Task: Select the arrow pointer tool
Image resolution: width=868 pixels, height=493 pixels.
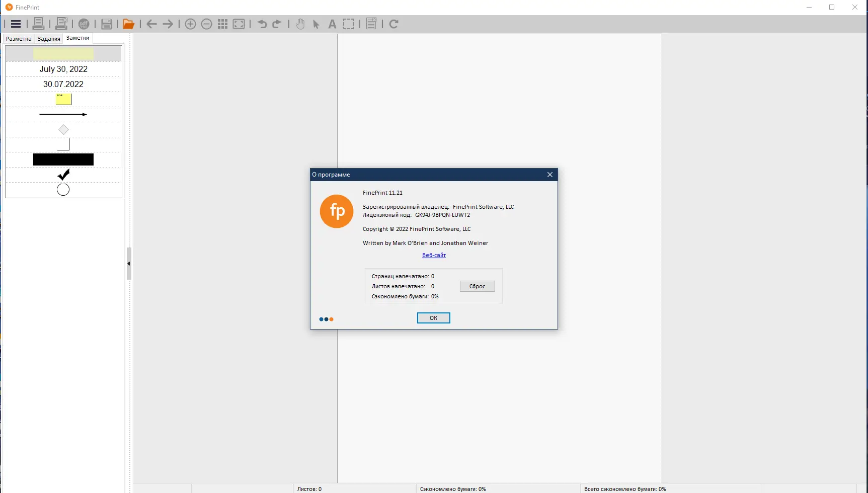Action: tap(316, 24)
